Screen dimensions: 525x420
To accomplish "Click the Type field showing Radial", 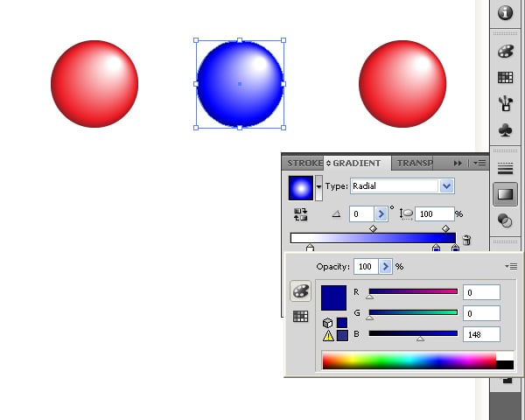I will (x=395, y=185).
